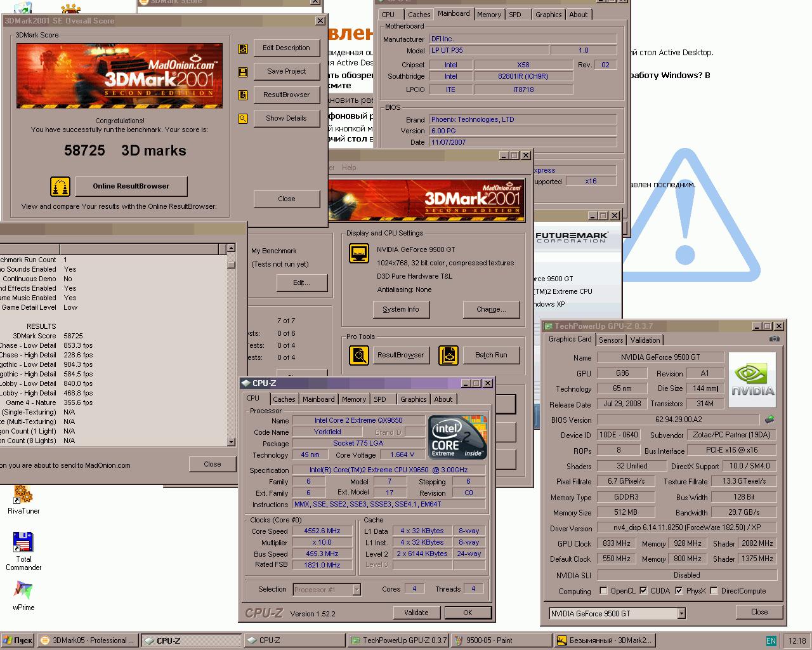Screen dimensions: 812x650
Task: Toggle the OpenCL checkbox in GPU-Z
Action: (x=603, y=590)
